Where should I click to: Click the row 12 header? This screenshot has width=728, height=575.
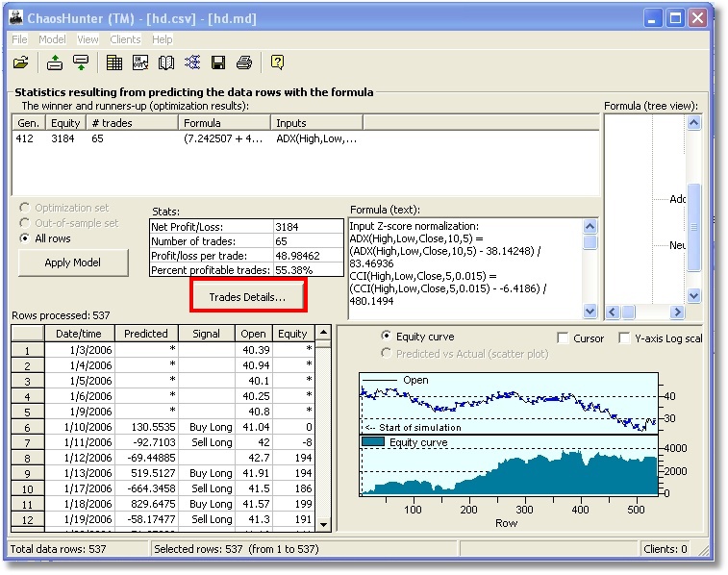click(27, 520)
